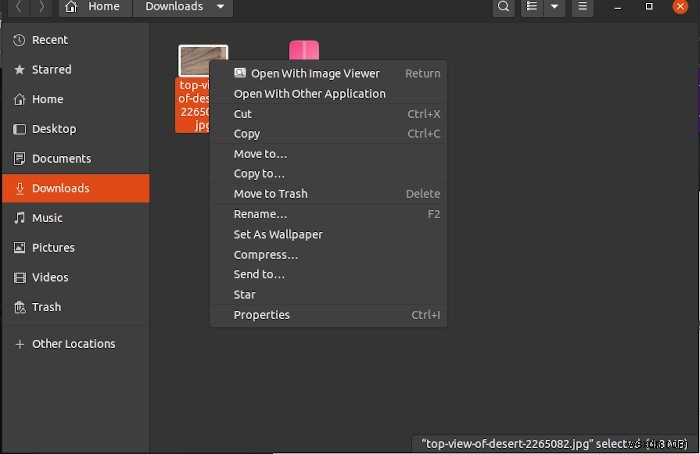Select the pink folder icon
This screenshot has width=700, height=454.
(x=304, y=50)
